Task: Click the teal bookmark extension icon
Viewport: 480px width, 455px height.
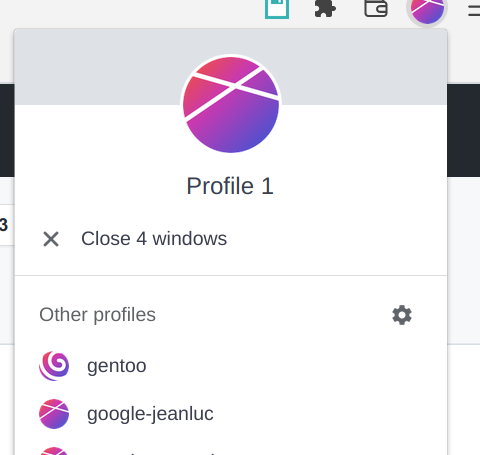Action: coord(277,8)
